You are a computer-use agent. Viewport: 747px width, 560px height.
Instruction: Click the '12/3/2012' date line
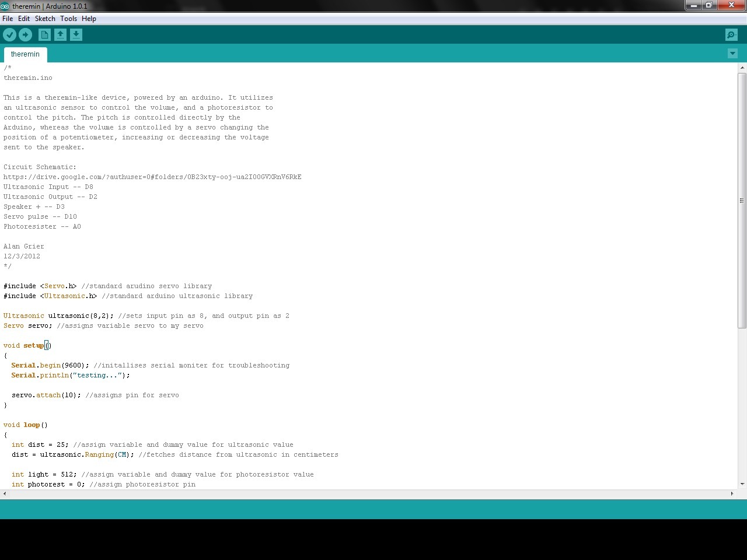tap(22, 256)
